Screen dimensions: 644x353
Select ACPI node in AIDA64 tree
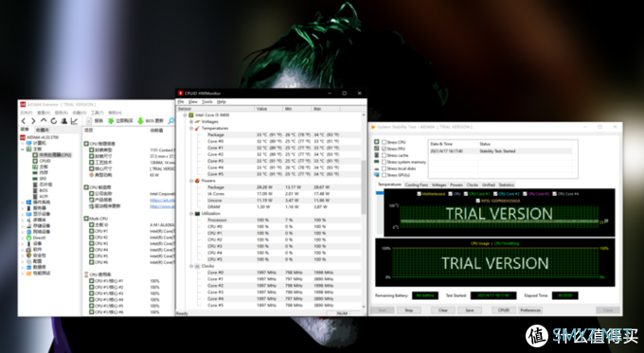40,196
